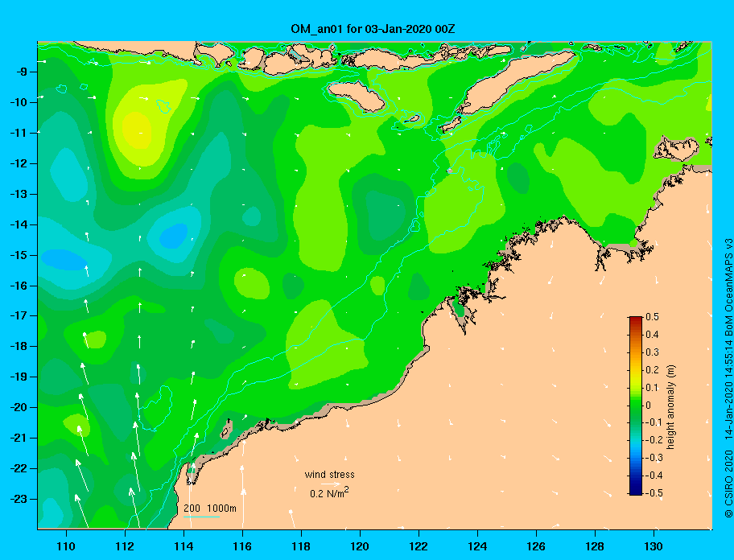Click the -0.3 colorbar tick label
Image resolution: width=734 pixels, height=560 pixels.
654,458
